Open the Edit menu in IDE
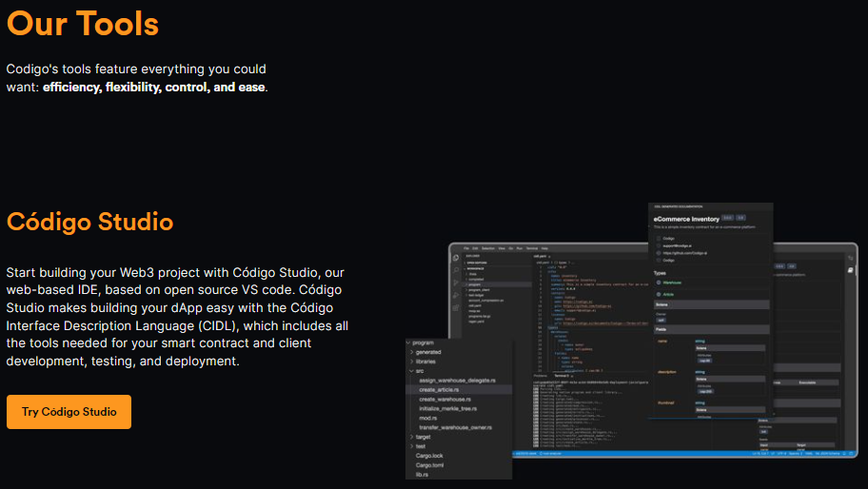Viewport: 868px width, 489px height. [475, 248]
